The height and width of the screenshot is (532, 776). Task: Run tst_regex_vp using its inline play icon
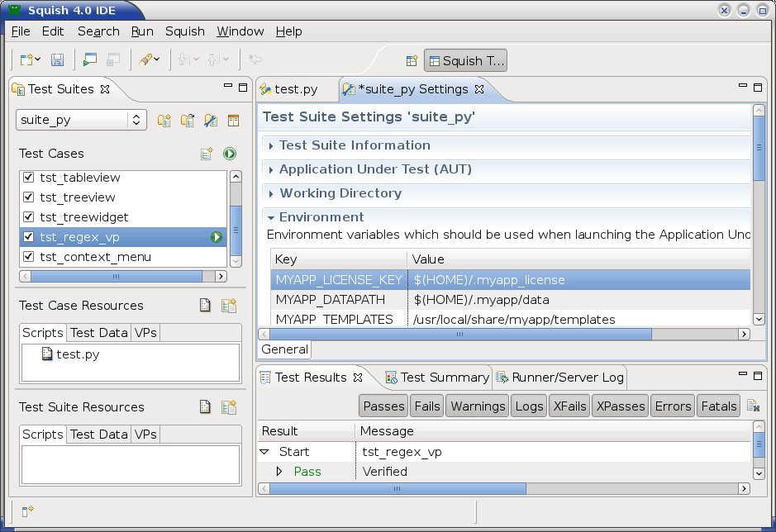[218, 237]
